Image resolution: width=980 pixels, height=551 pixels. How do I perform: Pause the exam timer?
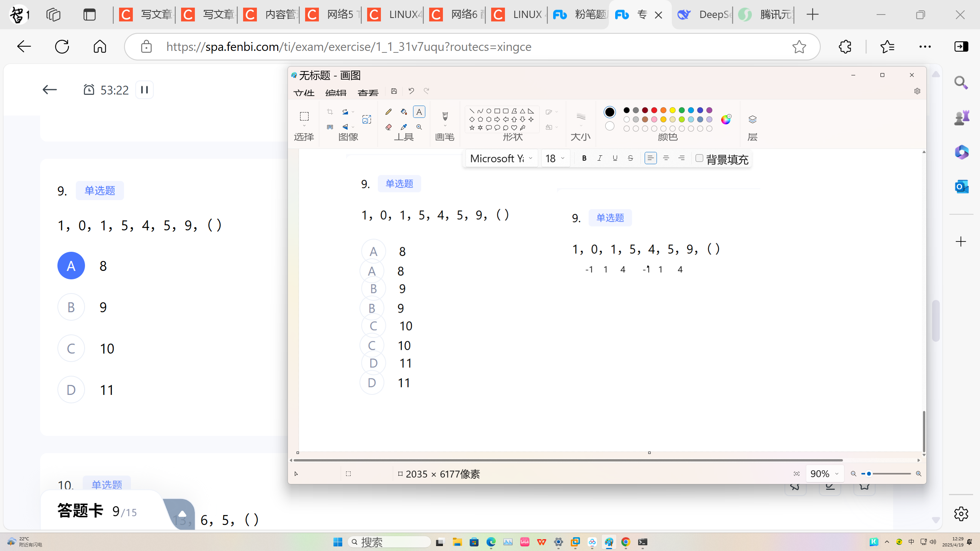(x=144, y=90)
